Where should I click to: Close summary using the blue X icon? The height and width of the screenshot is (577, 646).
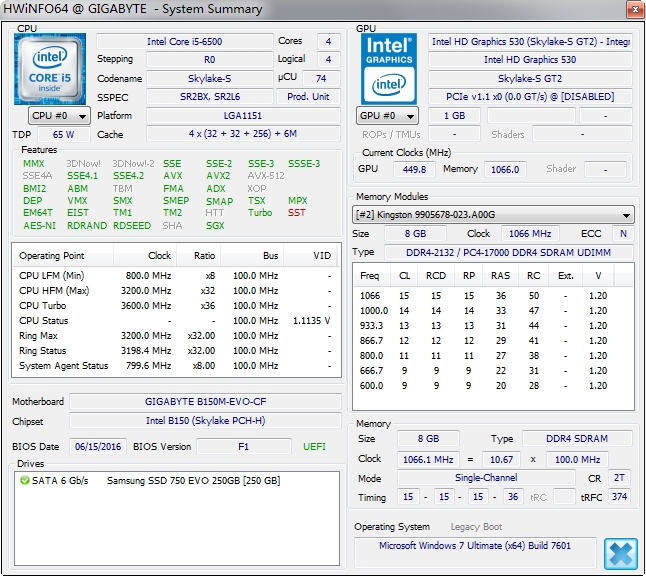(619, 551)
